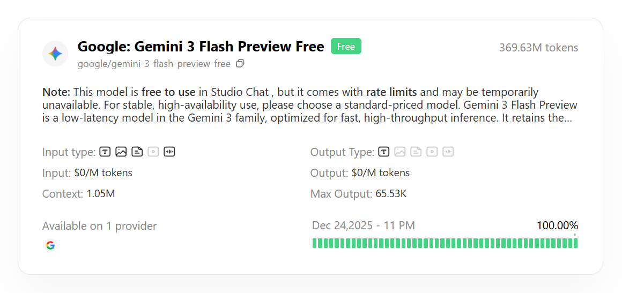Click the greyed file output type icon
644x293 pixels.
[x=416, y=152]
